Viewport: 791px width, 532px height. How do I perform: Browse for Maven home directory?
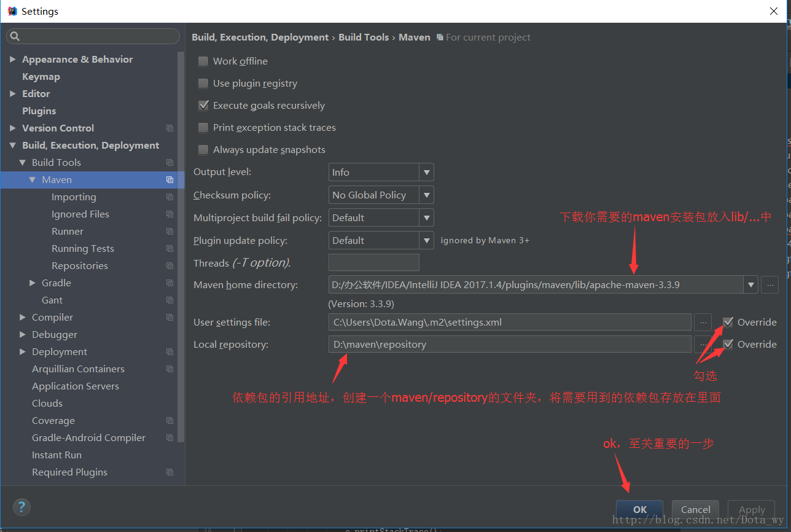pos(770,285)
